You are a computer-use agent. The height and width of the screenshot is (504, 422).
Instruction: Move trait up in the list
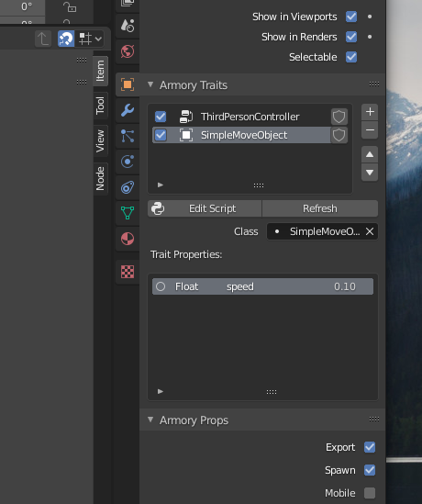point(370,154)
